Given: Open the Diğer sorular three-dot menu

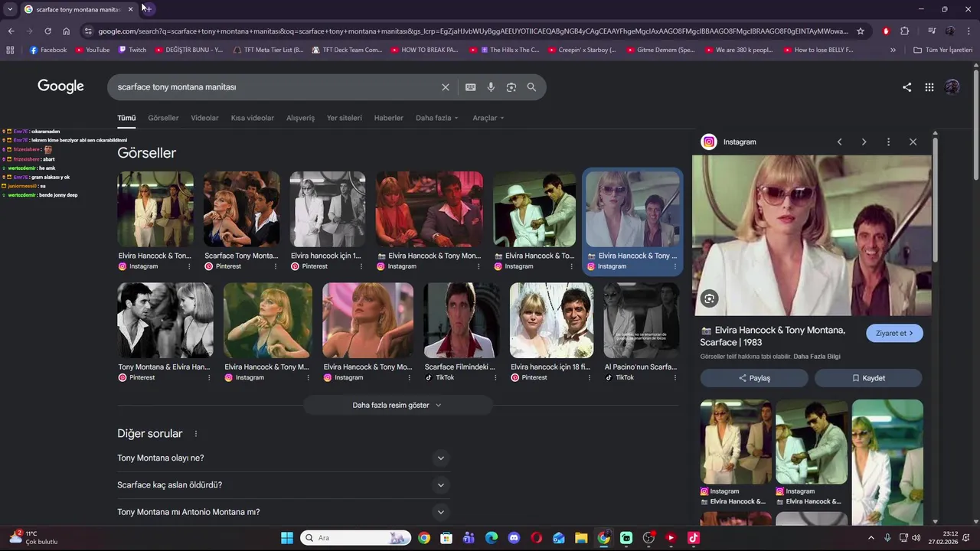Looking at the screenshot, I should pos(195,434).
